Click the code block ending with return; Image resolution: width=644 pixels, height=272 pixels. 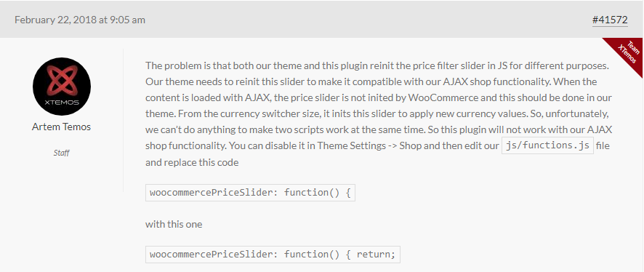(273, 255)
